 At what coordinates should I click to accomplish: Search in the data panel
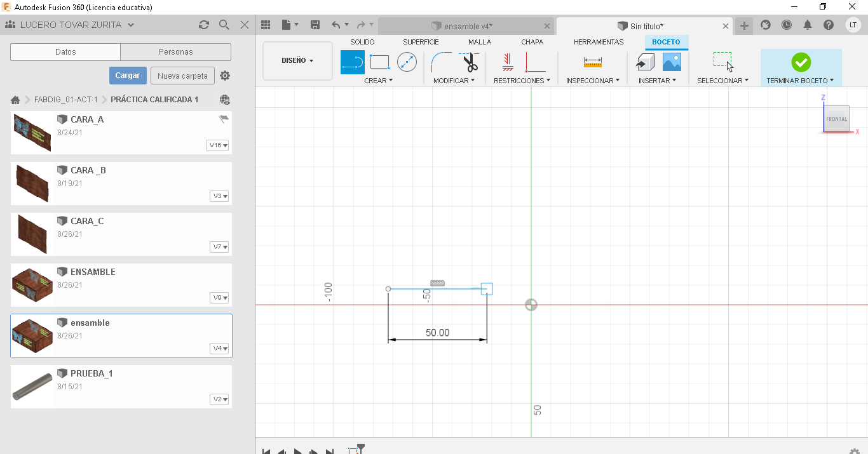click(x=224, y=25)
